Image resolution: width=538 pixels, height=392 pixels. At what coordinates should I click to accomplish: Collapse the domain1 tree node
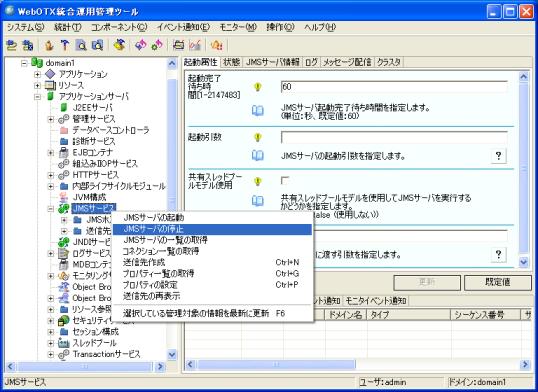click(x=24, y=63)
